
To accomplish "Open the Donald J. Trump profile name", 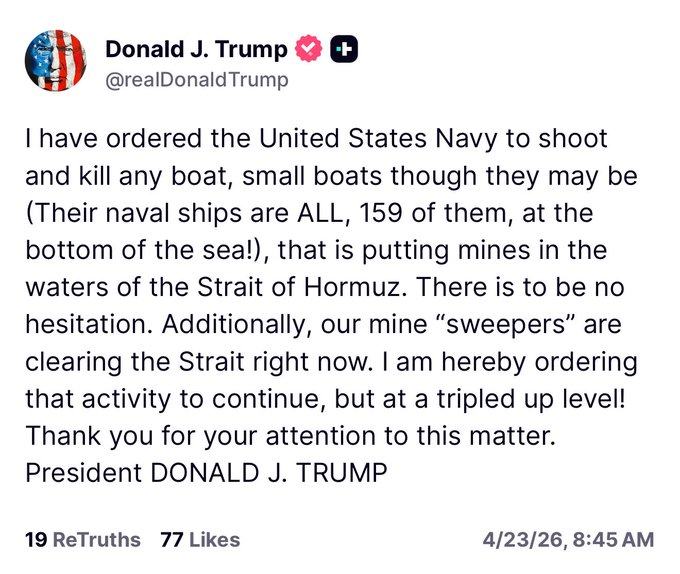I will [195, 49].
